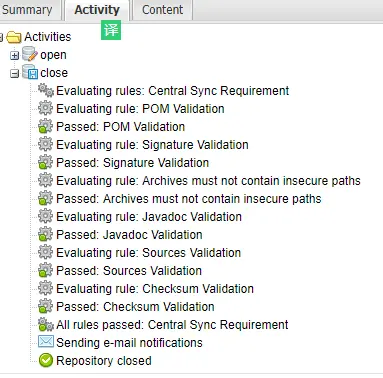Select 'Passed: POM Validation' text
The width and height of the screenshot is (383, 378).
pyautogui.click(x=121, y=127)
